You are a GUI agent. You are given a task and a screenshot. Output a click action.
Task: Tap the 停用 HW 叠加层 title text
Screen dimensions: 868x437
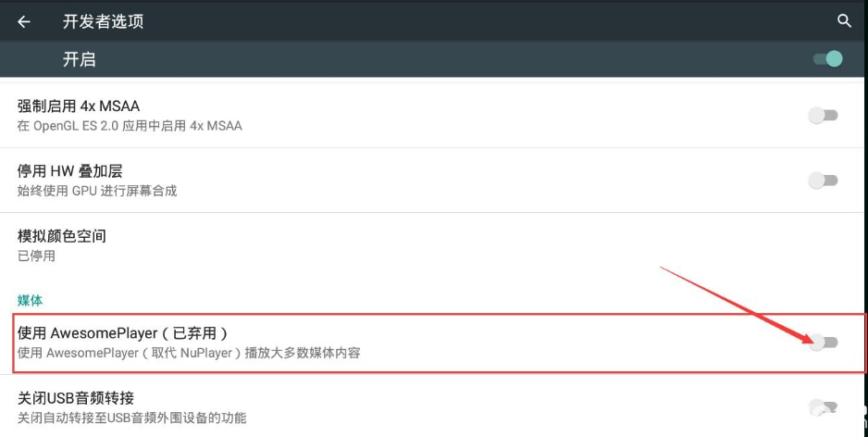pos(69,170)
